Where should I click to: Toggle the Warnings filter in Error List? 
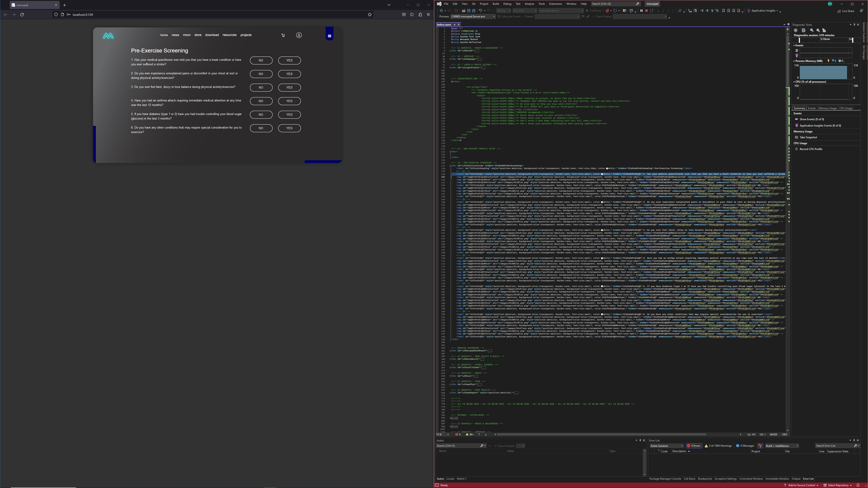(x=718, y=446)
